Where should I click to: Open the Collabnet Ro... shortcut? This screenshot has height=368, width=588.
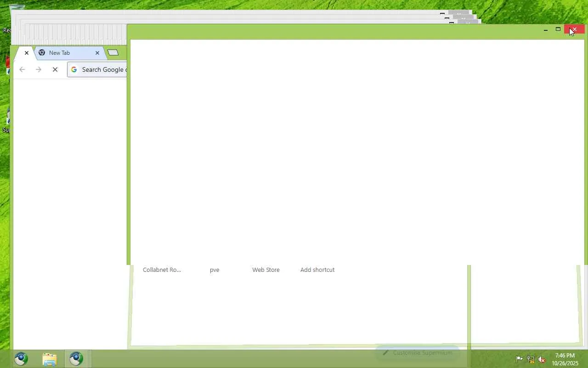(x=162, y=270)
